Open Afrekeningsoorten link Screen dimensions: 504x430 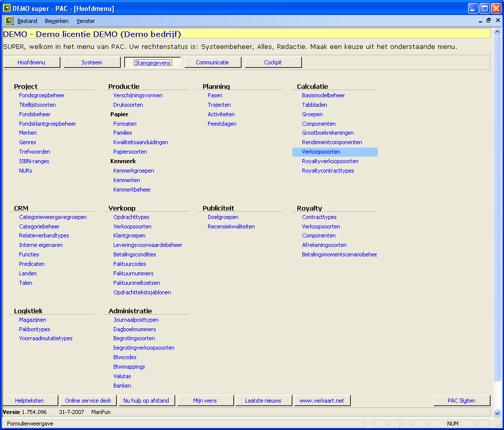tap(324, 245)
